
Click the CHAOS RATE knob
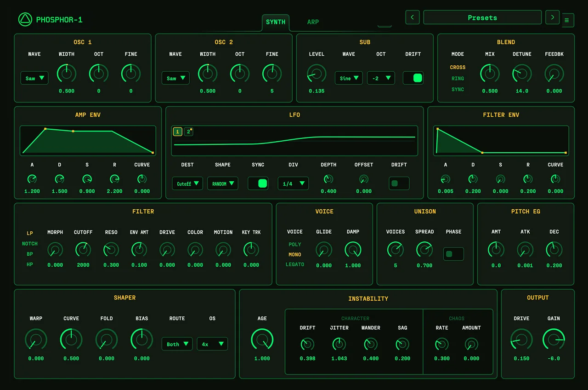point(442,344)
